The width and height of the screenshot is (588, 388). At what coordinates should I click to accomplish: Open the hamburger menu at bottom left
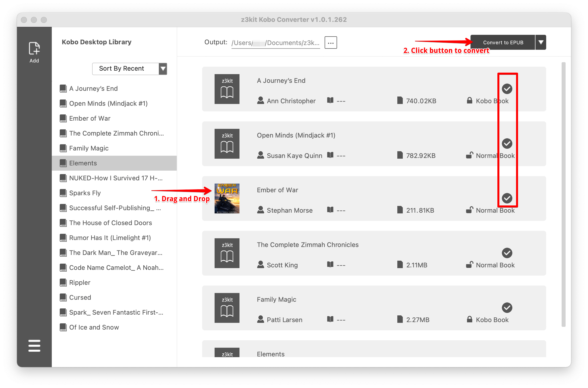click(x=34, y=346)
